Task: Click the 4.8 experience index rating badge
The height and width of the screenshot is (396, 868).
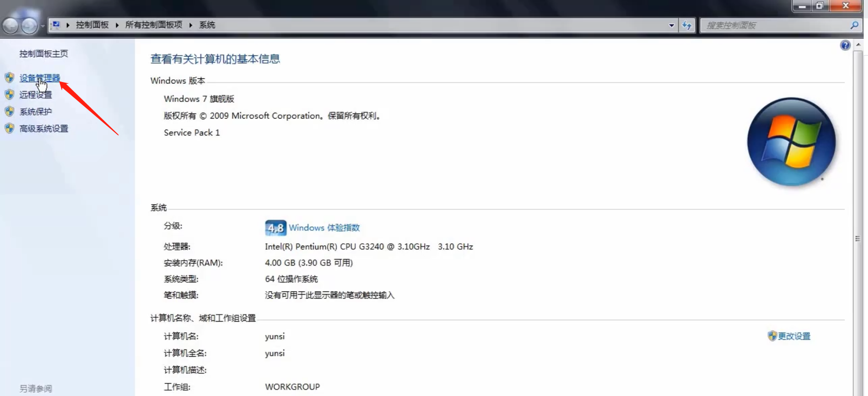Action: (x=275, y=228)
